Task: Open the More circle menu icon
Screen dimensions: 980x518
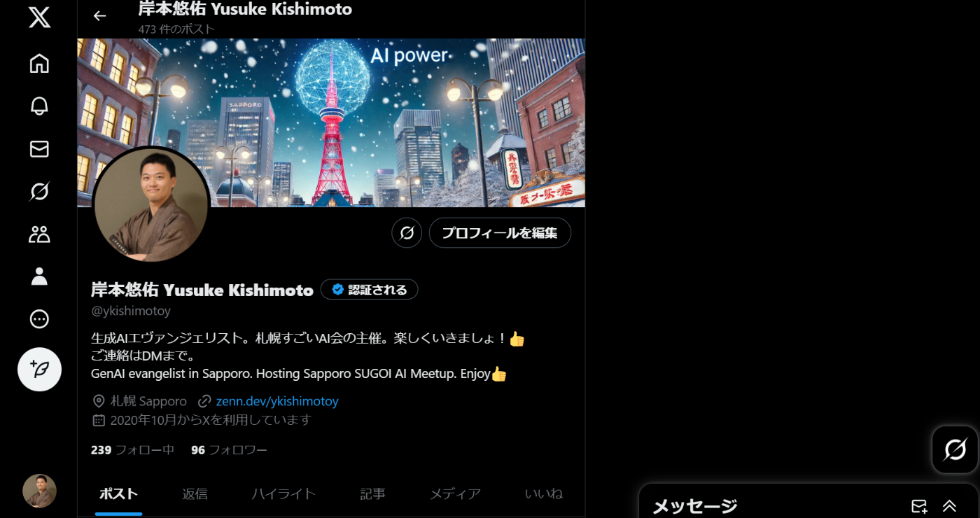Action: [39, 319]
